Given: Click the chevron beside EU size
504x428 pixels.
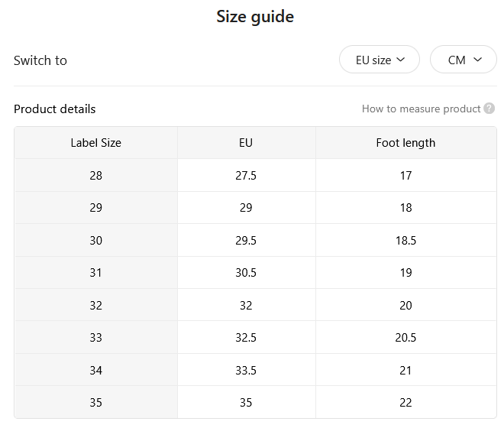Looking at the screenshot, I should pos(400,60).
